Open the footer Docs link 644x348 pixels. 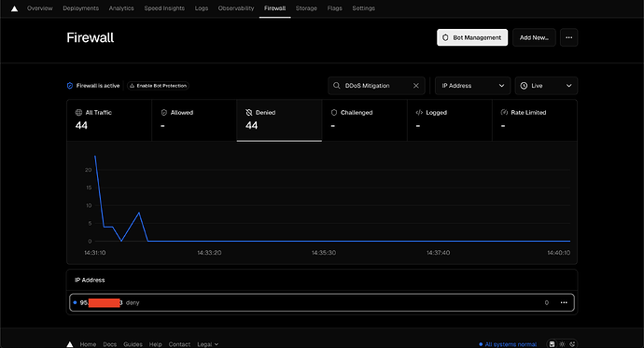tap(109, 344)
